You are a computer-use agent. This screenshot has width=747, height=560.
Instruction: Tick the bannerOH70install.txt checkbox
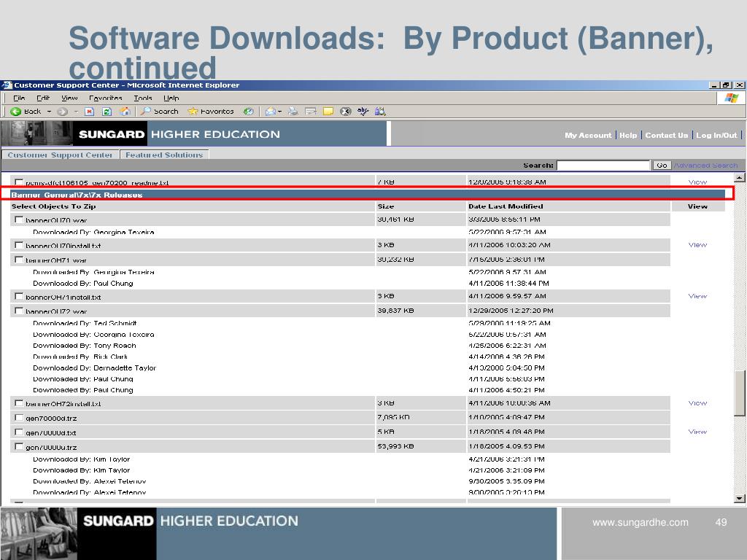[x=19, y=245]
